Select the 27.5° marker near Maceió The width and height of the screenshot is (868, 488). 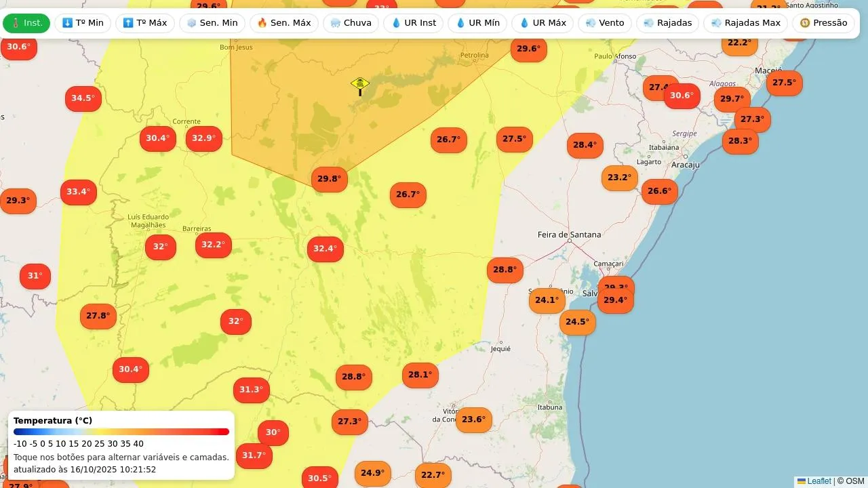point(784,83)
